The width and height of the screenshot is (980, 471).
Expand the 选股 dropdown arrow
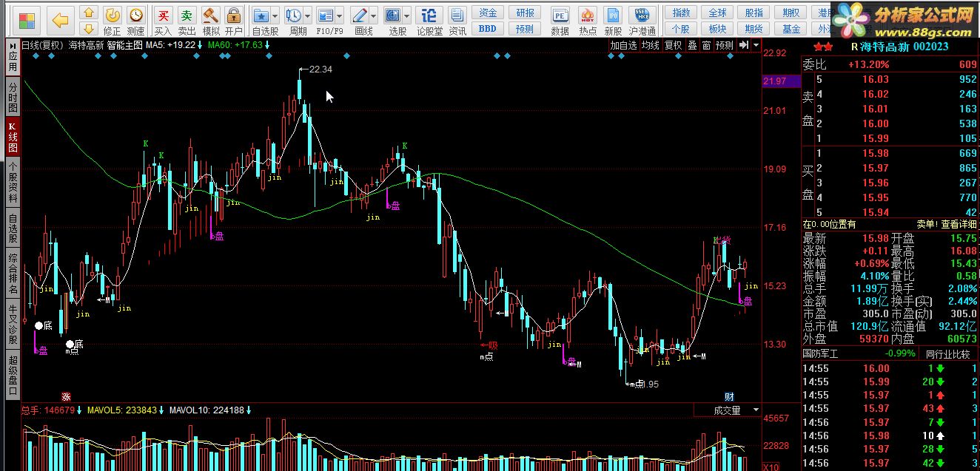[407, 16]
